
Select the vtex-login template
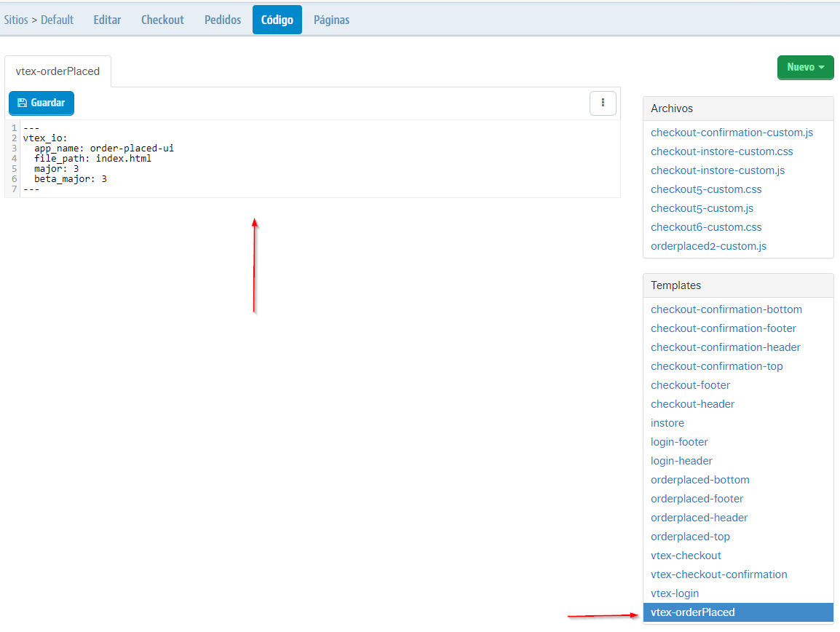[674, 593]
